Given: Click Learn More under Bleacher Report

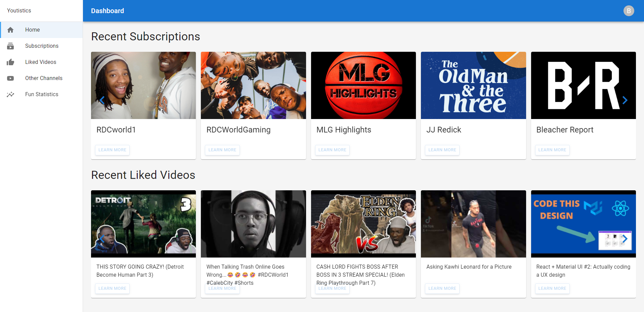Looking at the screenshot, I should click(552, 150).
